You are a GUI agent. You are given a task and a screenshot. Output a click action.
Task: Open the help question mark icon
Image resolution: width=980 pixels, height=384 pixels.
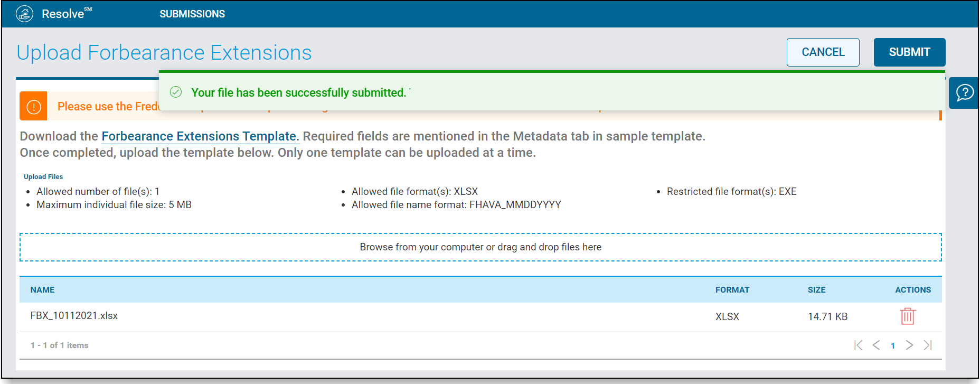click(965, 93)
